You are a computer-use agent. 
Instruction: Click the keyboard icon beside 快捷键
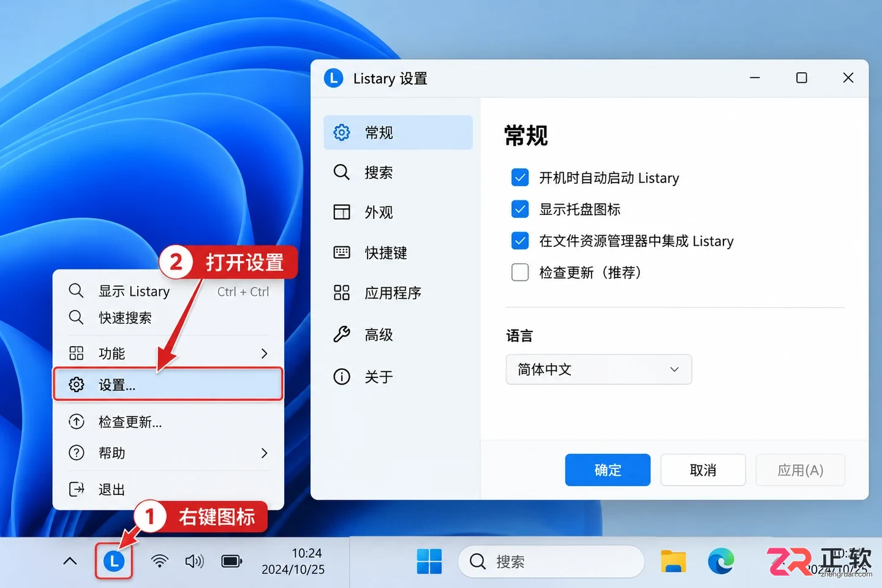(342, 252)
